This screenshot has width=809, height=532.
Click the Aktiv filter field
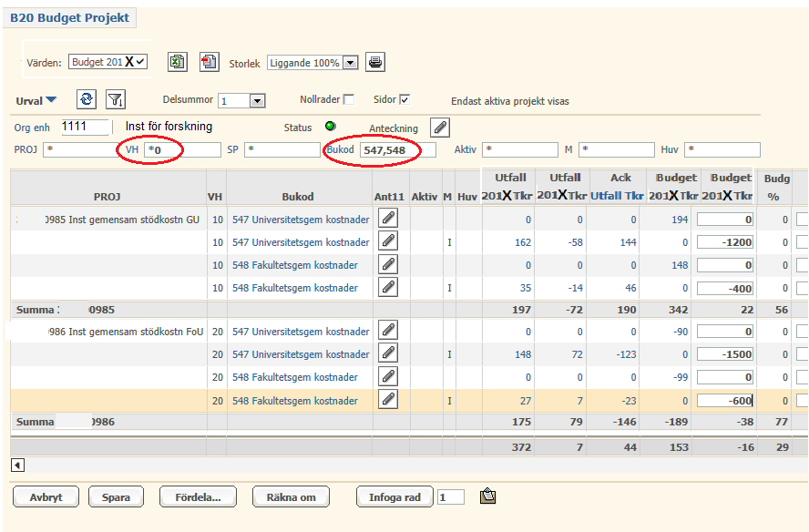520,149
